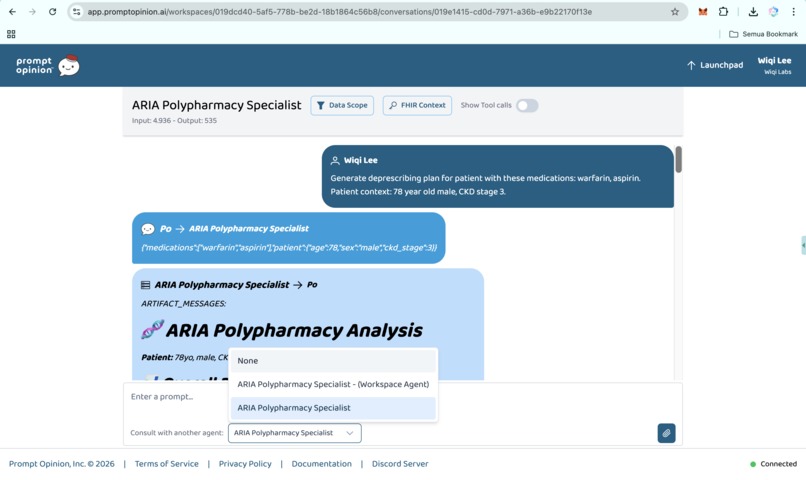This screenshot has height=480, width=806.
Task: Open Chrome three-dot menu
Action: tap(793, 12)
